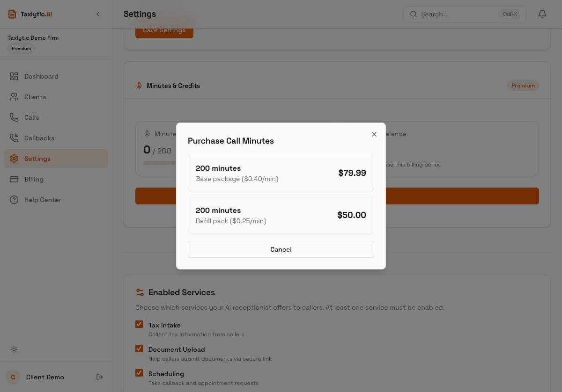
Task: Select the Clients icon in the sidebar
Action: point(15,97)
